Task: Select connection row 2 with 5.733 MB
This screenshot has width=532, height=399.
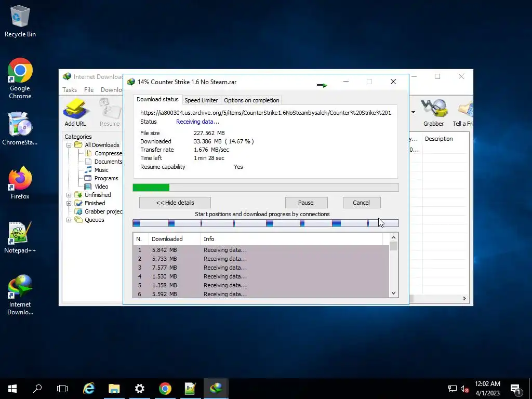Action: (261, 259)
